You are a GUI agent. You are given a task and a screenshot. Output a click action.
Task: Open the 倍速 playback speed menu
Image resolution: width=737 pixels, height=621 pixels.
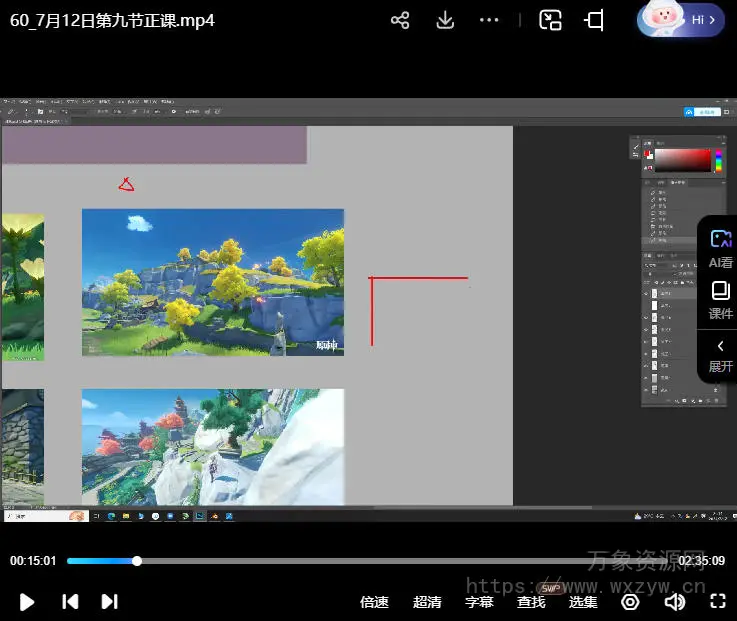click(x=374, y=602)
